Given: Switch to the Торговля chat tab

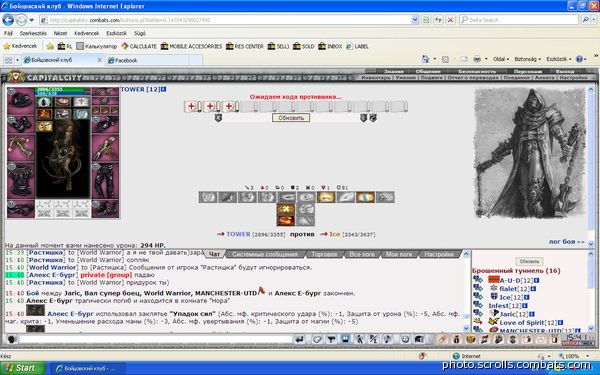Looking at the screenshot, I should 323,254.
